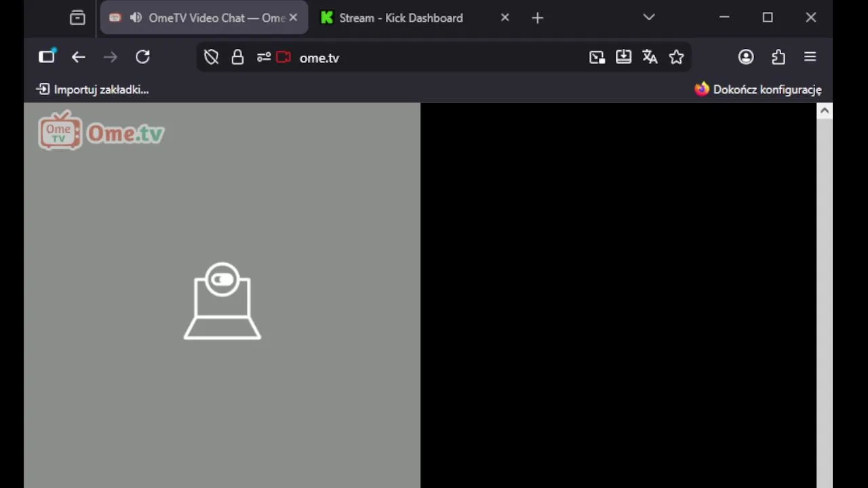Open the Firefox tab overview icon
The image size is (868, 488).
point(78,18)
